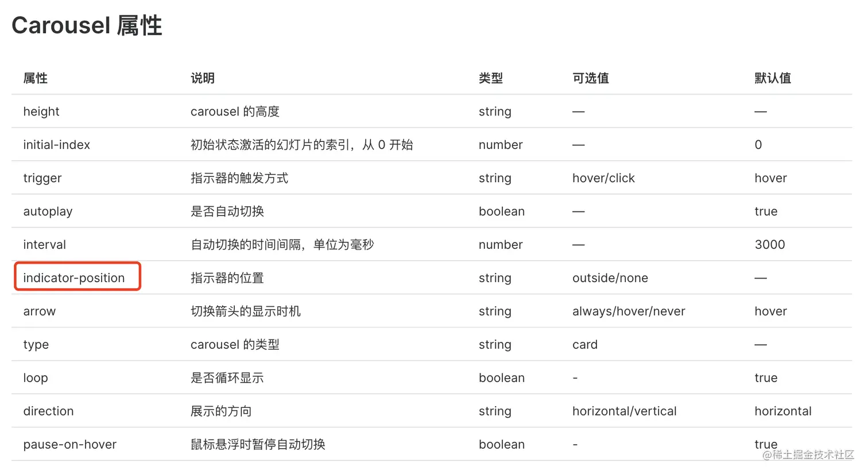The width and height of the screenshot is (868, 474).
Task: Click the option value 'horizontal/vertical'
Action: coord(625,411)
